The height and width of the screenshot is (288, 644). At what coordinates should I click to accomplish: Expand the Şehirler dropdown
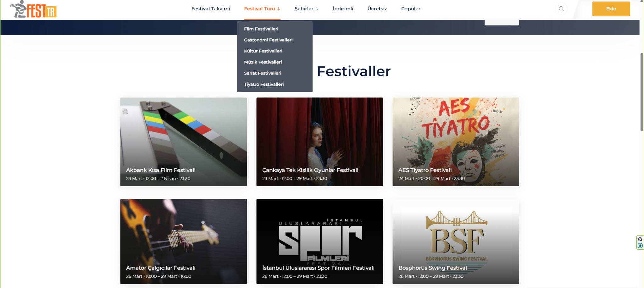pyautogui.click(x=307, y=9)
